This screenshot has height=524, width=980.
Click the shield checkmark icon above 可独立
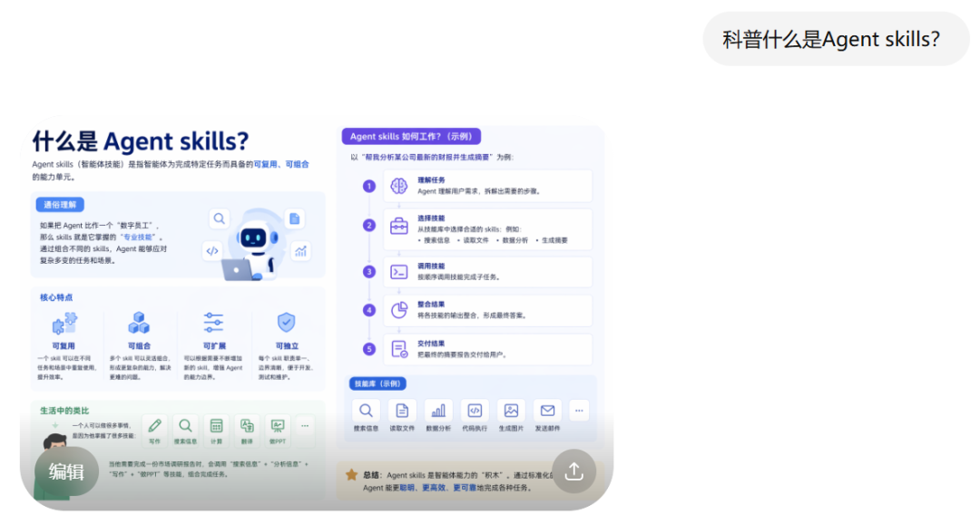(x=286, y=322)
